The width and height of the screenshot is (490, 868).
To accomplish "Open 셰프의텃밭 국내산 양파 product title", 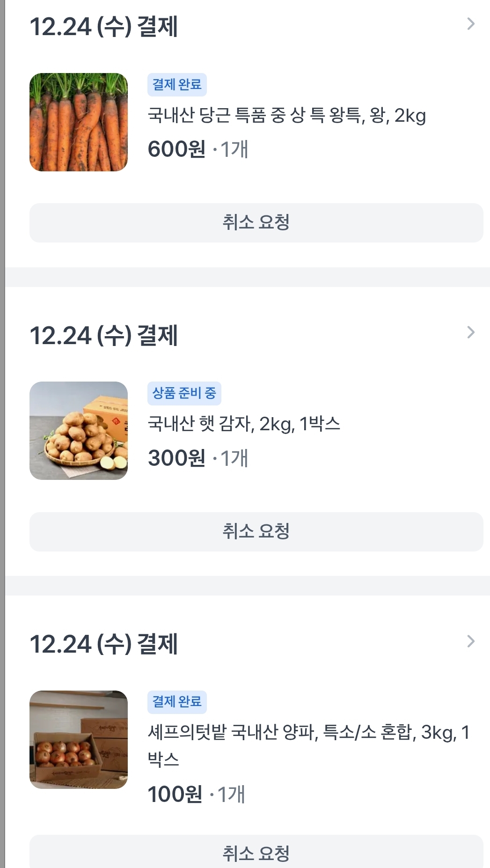I will click(308, 733).
